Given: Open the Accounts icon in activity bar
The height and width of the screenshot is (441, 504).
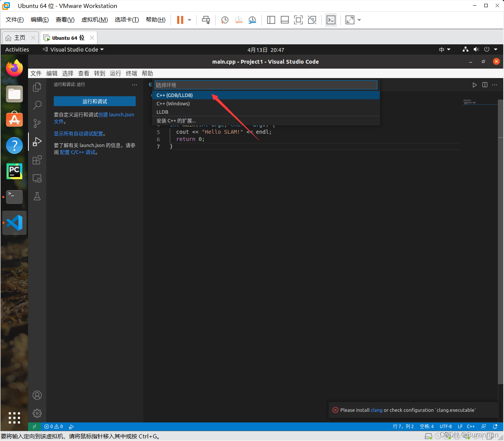Looking at the screenshot, I should (x=37, y=395).
